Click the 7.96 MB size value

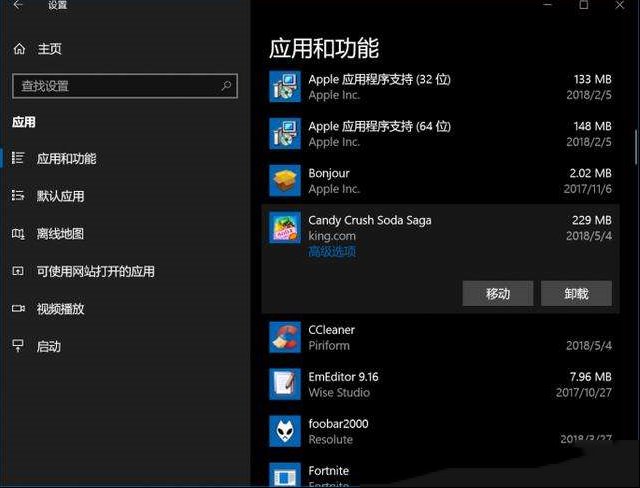click(x=590, y=377)
